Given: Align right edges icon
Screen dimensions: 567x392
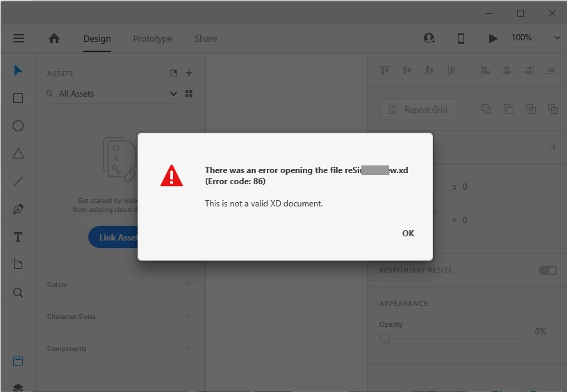Looking at the screenshot, I should [x=529, y=70].
